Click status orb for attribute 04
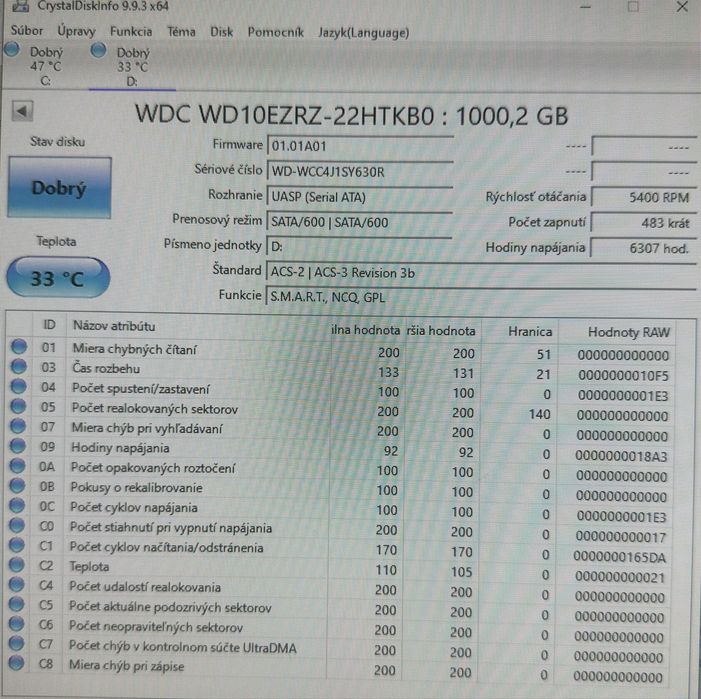Image resolution: width=701 pixels, height=699 pixels. (x=18, y=386)
